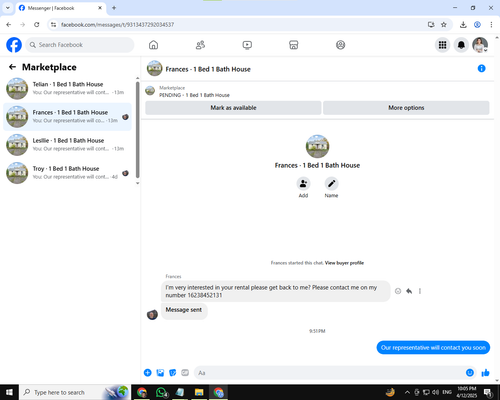Open Lesllie - 1 Bed 1 Bath House chat
Viewport: 500px width, 400px height.
pos(68,144)
